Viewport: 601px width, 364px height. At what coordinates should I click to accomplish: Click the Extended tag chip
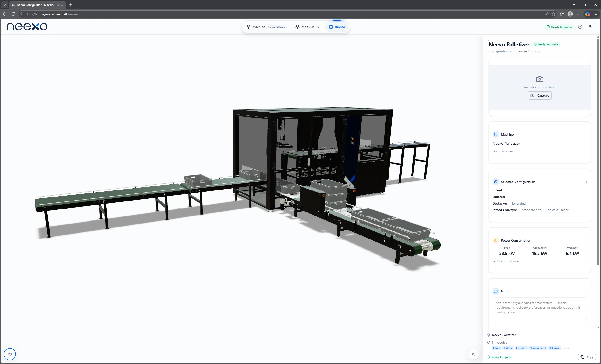521,348
